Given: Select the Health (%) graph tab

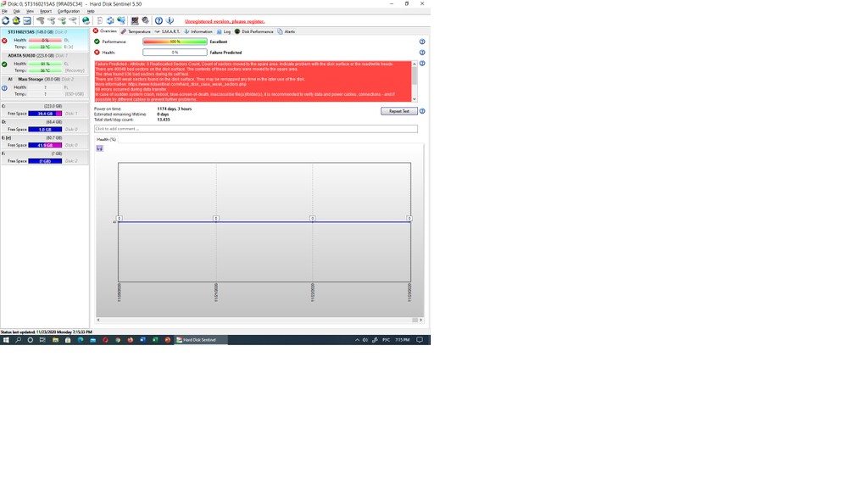Looking at the screenshot, I should point(106,140).
